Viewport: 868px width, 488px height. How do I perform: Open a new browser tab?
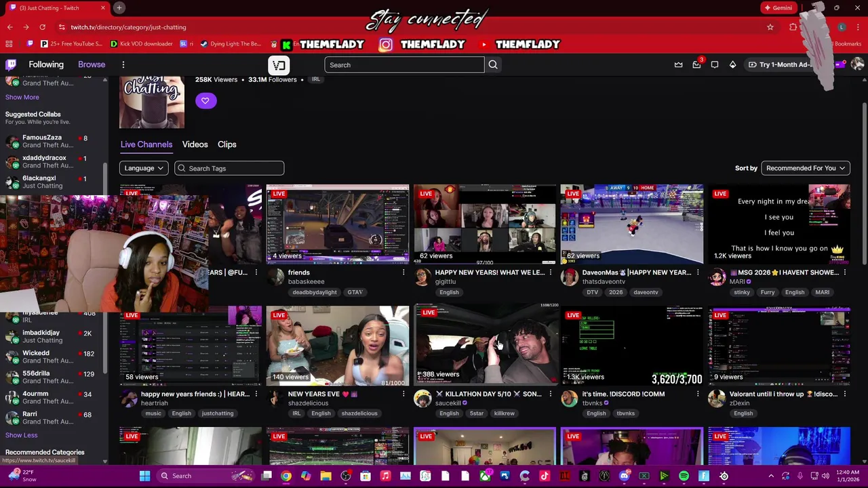(x=119, y=7)
